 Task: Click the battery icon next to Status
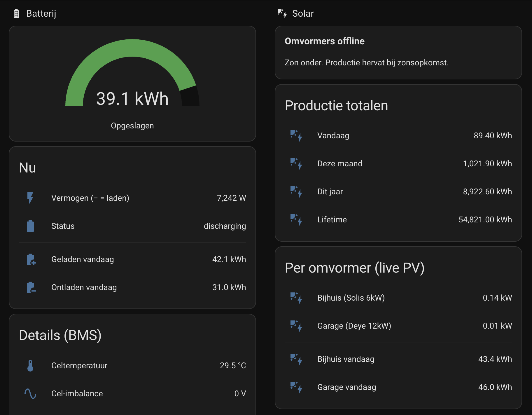tap(30, 226)
